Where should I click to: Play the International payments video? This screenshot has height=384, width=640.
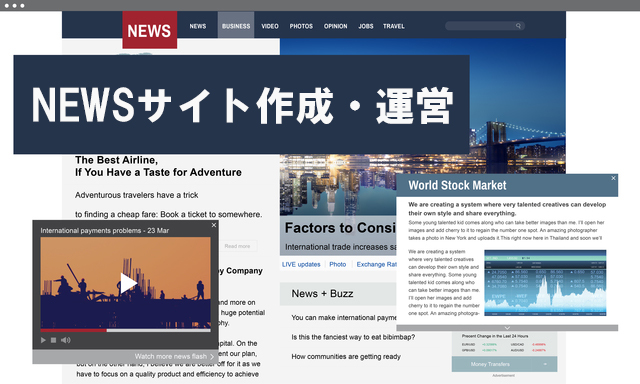click(x=128, y=283)
